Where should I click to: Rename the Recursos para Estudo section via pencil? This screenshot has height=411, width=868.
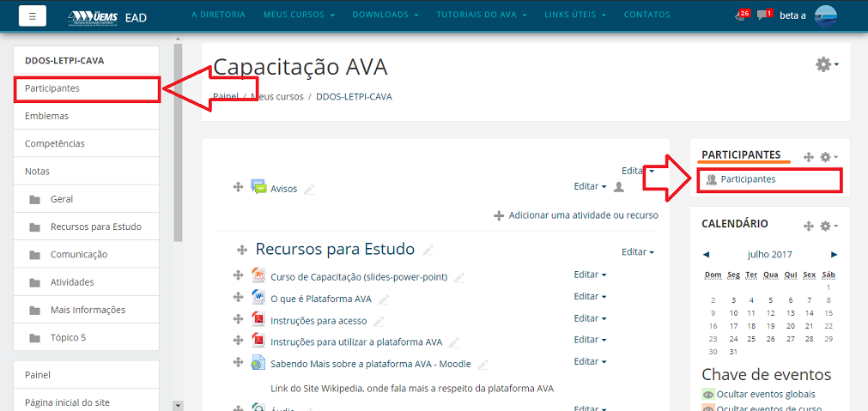428,250
